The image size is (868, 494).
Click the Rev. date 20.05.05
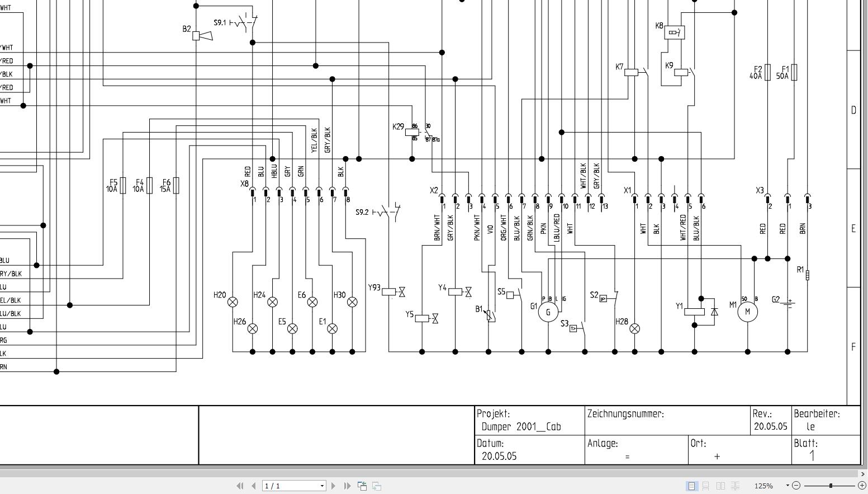tap(770, 426)
